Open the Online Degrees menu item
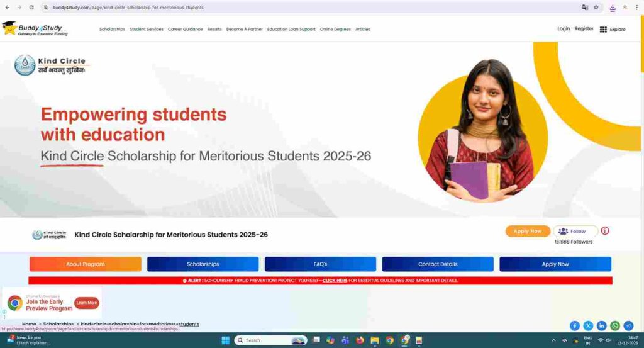 point(335,29)
